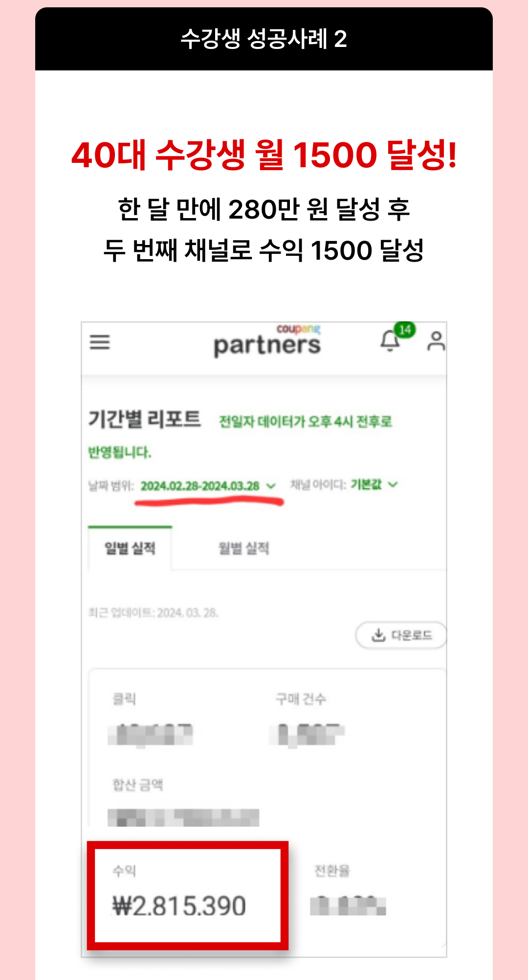The width and height of the screenshot is (528, 980).
Task: Open the notifications bell icon
Action: click(x=390, y=342)
